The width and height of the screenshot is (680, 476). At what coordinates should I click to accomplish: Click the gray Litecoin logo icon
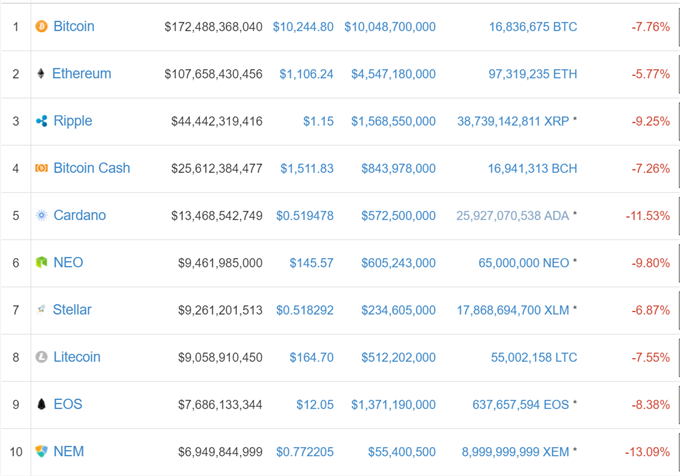click(x=41, y=357)
